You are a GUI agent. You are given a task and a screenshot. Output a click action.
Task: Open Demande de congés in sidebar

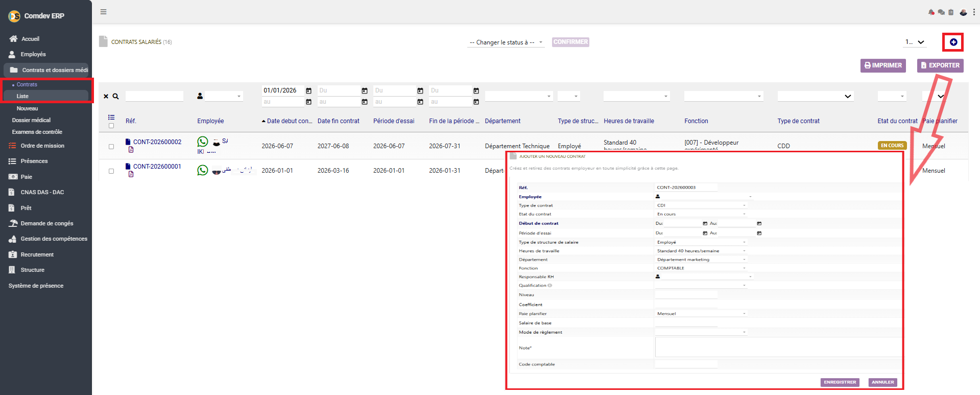click(46, 223)
